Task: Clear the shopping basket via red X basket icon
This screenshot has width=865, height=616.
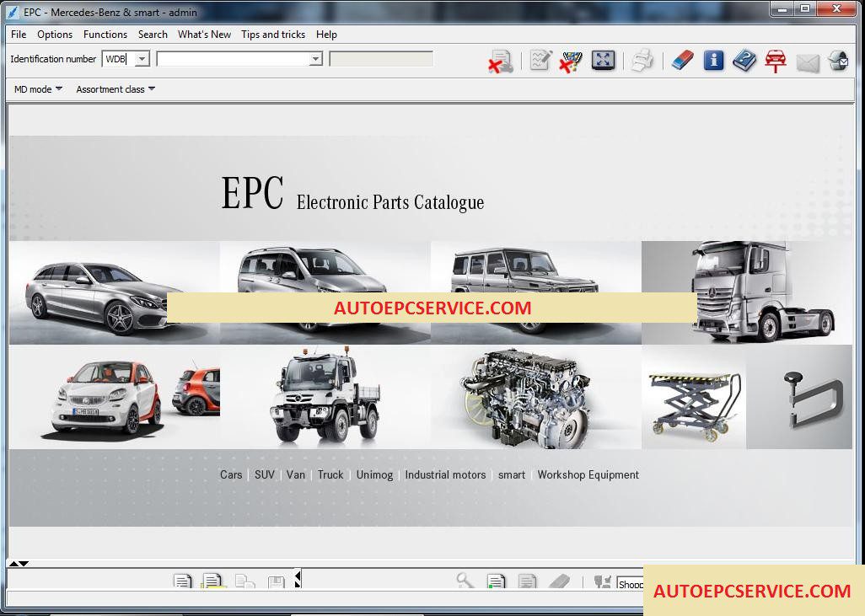Action: pos(571,61)
